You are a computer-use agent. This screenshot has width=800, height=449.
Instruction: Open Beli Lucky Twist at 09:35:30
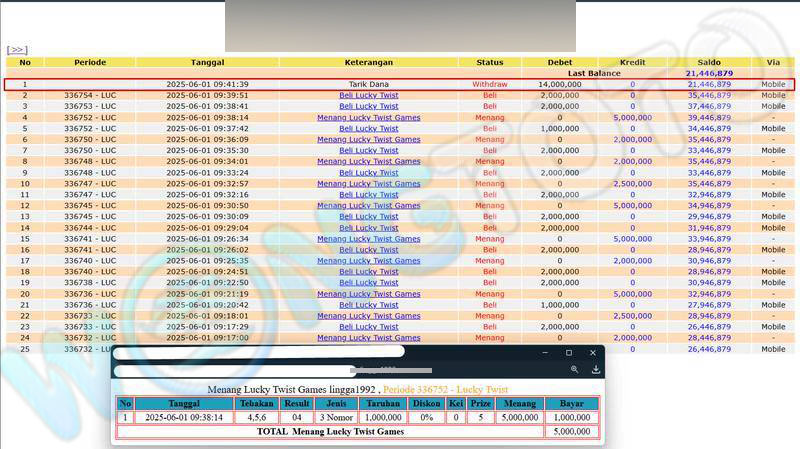tap(368, 151)
